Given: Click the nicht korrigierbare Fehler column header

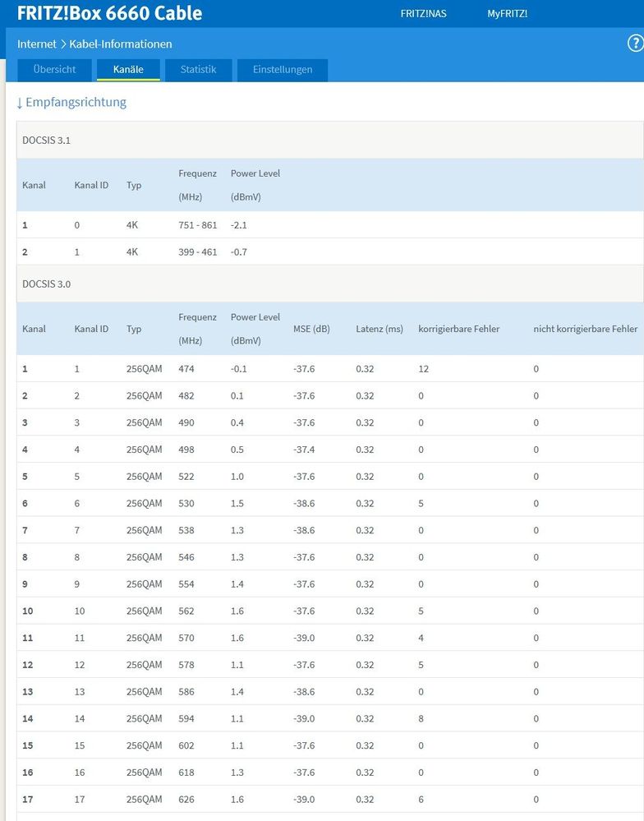Looking at the screenshot, I should (x=585, y=329).
